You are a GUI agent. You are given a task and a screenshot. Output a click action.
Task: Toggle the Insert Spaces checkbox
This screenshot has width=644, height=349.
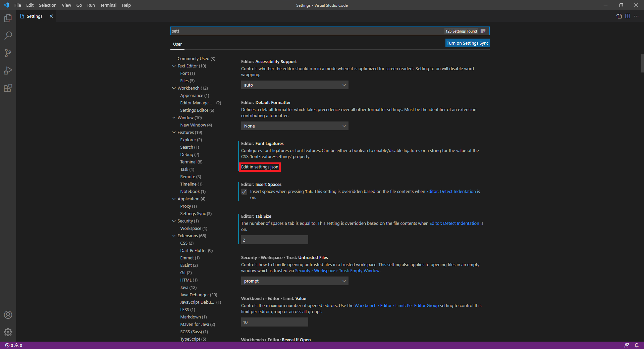click(244, 192)
